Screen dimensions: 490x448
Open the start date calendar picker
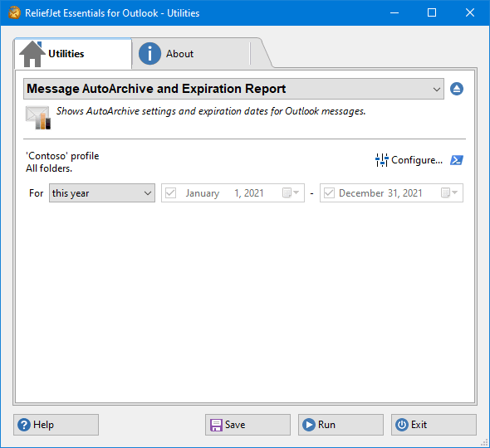coord(291,192)
